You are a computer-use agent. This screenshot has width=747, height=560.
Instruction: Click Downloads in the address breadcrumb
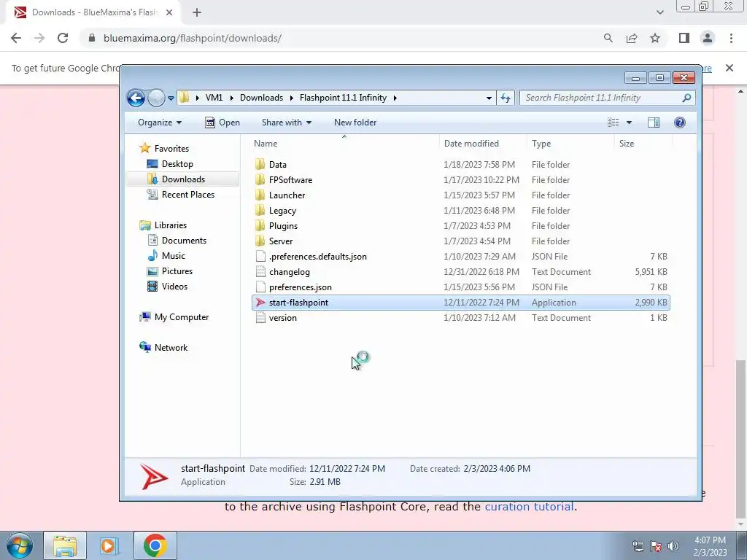click(261, 98)
